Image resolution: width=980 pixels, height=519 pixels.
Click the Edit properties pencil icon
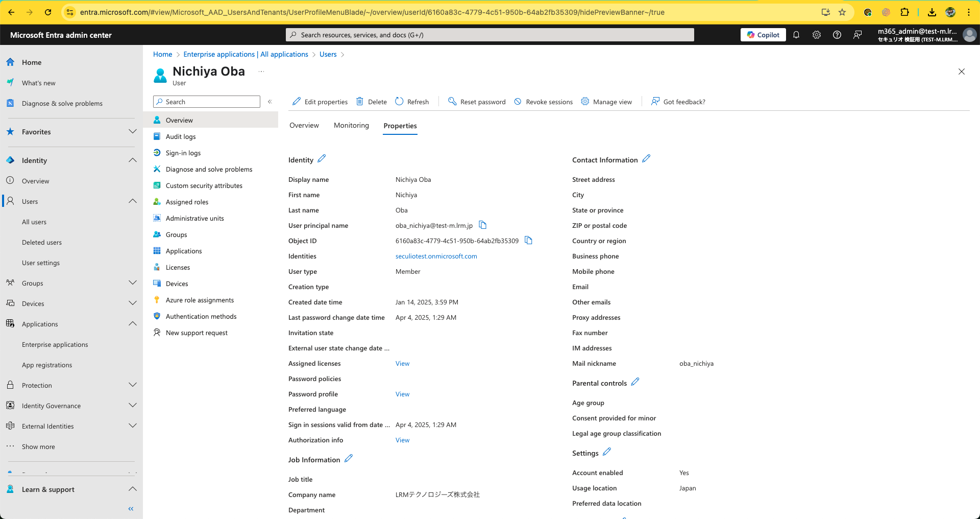[x=297, y=102]
